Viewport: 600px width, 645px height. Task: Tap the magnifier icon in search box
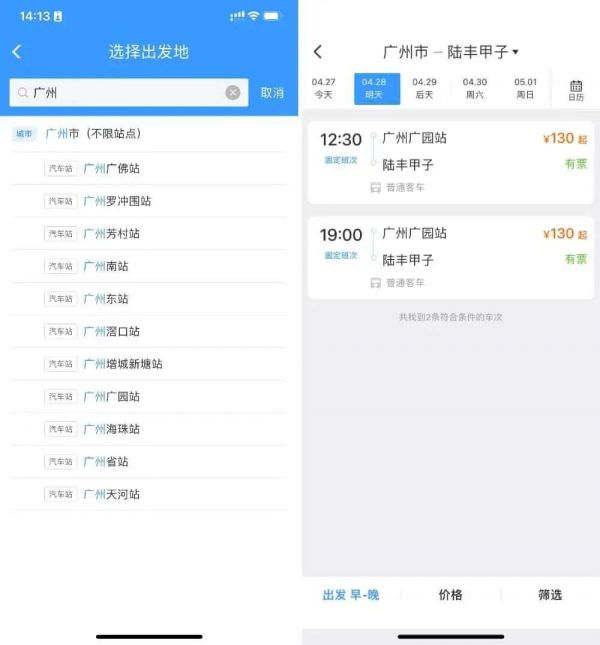pos(23,93)
